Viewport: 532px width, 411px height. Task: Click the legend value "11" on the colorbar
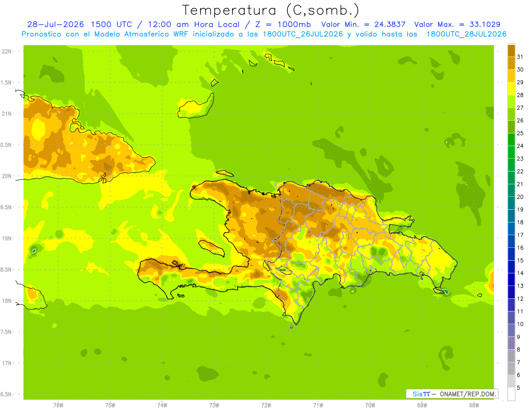coord(520,311)
